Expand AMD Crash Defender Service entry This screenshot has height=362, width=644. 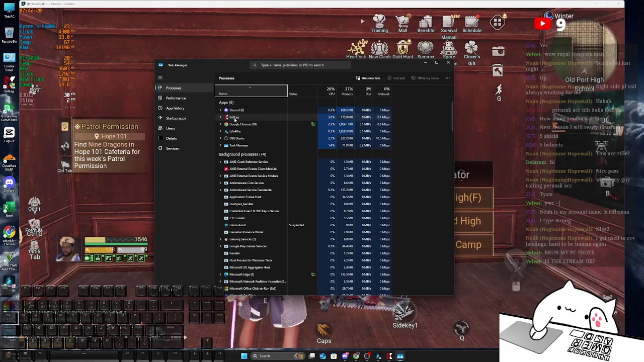coord(220,162)
